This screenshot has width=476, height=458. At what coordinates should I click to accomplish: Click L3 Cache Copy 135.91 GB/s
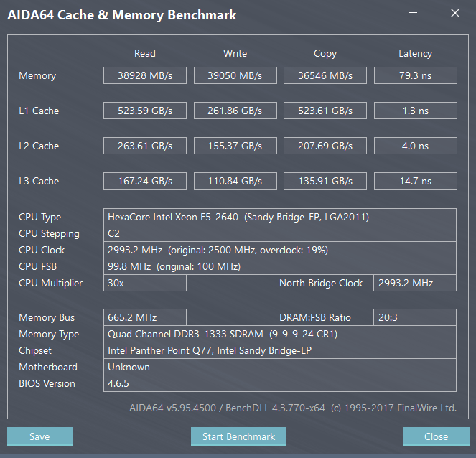pos(325,181)
